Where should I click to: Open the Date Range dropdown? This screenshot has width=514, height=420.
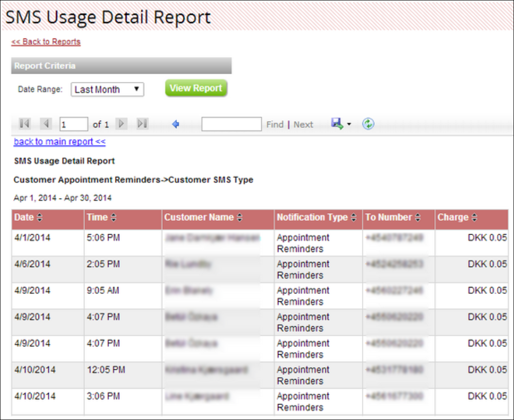pyautogui.click(x=107, y=90)
